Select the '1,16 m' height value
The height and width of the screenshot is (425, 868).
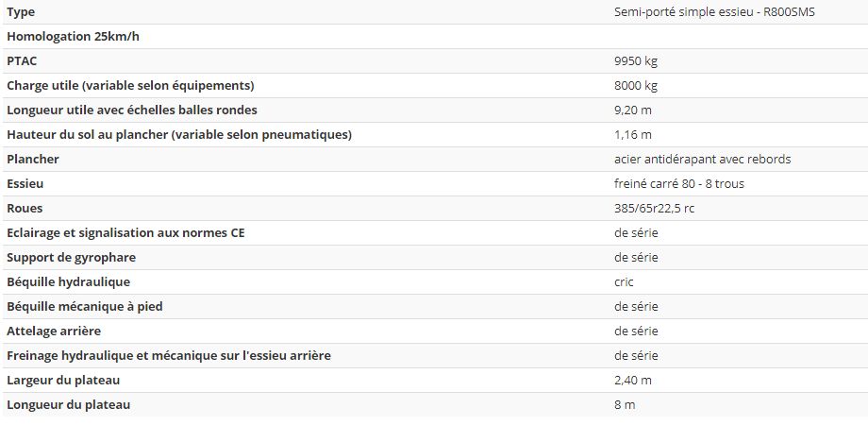click(x=633, y=135)
